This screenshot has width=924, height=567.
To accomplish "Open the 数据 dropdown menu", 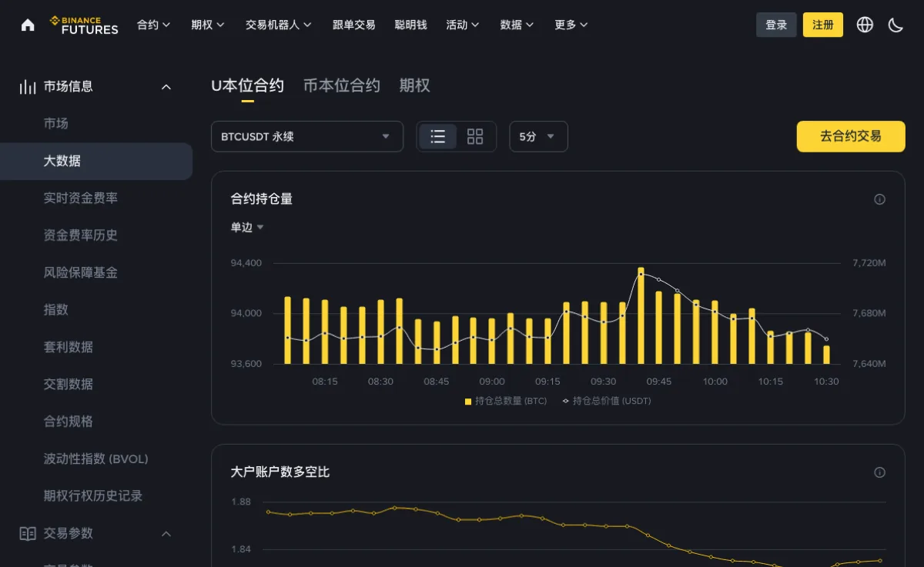I will click(x=517, y=25).
